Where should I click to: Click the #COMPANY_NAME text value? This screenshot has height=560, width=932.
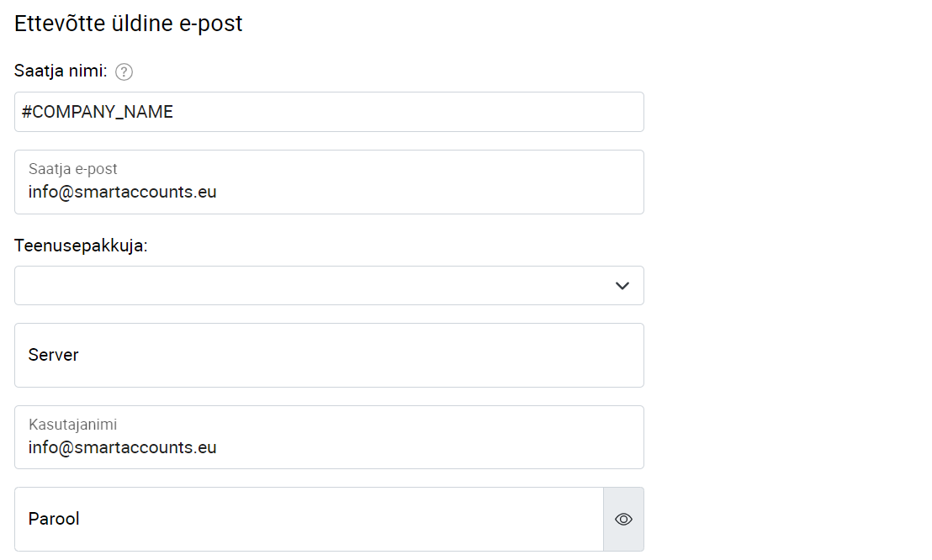(98, 112)
